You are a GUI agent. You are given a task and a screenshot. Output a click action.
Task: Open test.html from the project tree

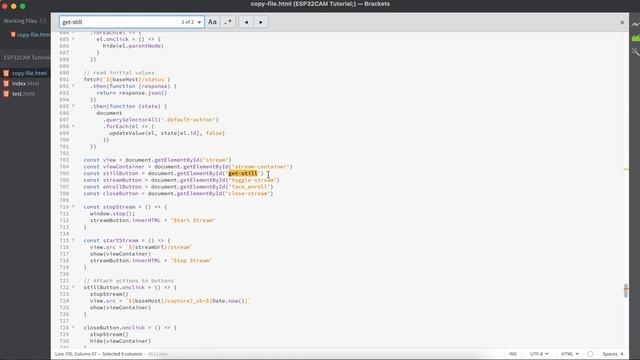23,93
